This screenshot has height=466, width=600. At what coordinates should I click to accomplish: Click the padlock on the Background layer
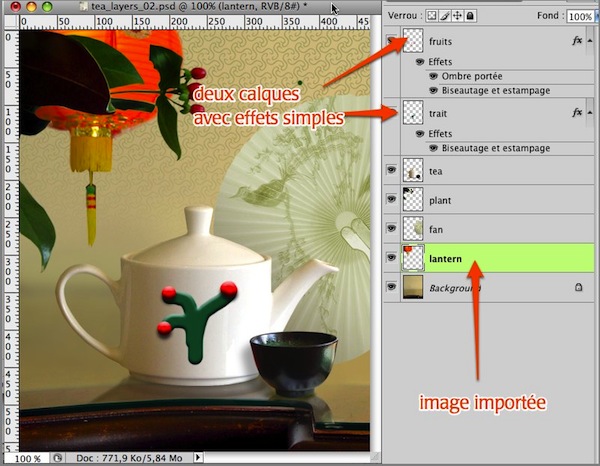[x=578, y=287]
